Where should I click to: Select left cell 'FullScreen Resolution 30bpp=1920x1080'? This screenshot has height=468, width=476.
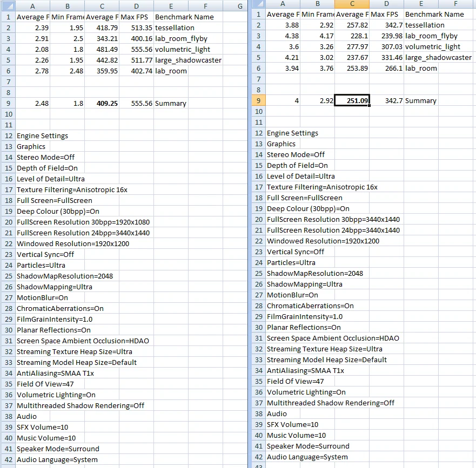pos(83,222)
